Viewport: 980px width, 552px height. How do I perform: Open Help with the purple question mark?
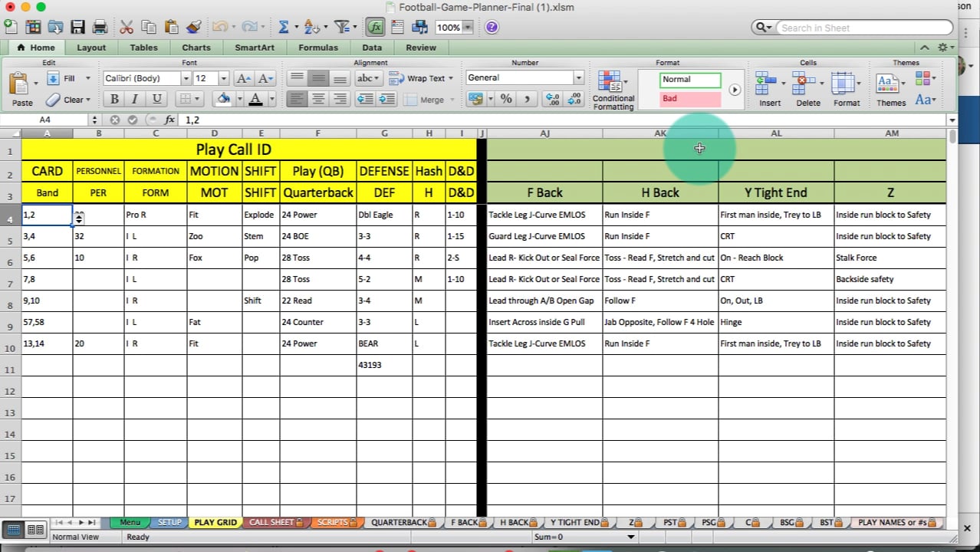(x=492, y=27)
